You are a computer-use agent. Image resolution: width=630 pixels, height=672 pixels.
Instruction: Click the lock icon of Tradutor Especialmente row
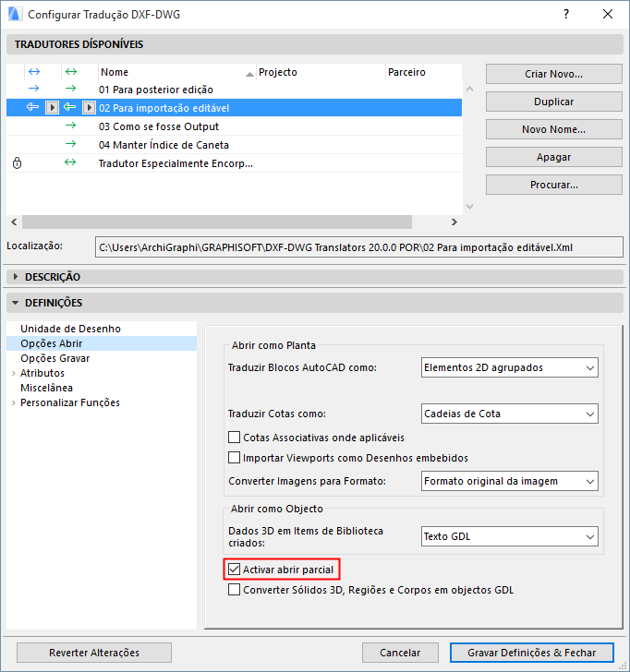[x=18, y=163]
